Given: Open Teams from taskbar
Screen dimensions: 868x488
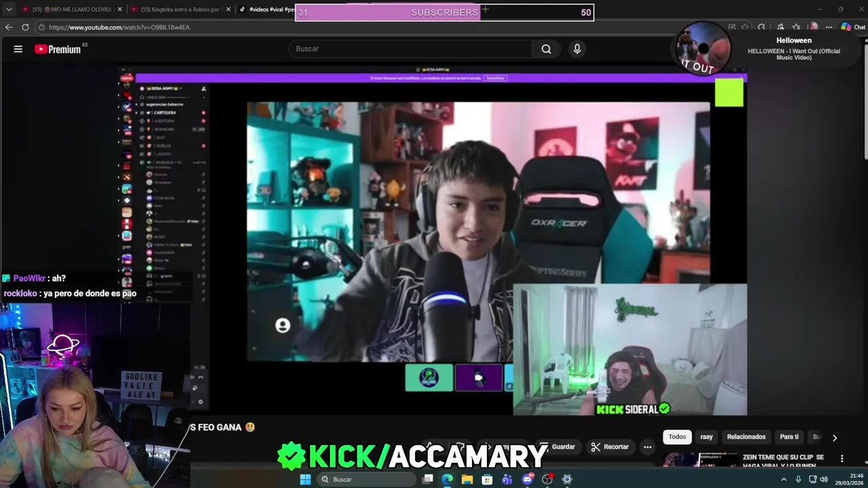Looking at the screenshot, I should [x=507, y=479].
